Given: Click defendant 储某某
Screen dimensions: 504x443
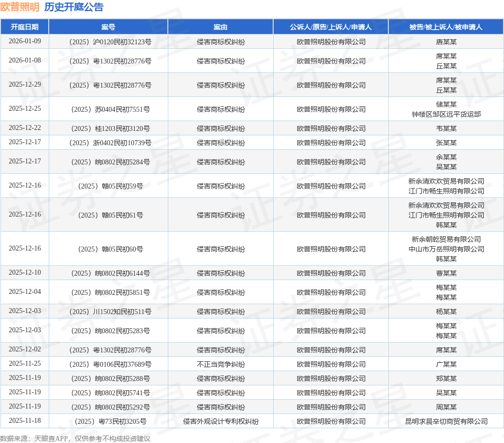Looking at the screenshot, I should [446, 104].
